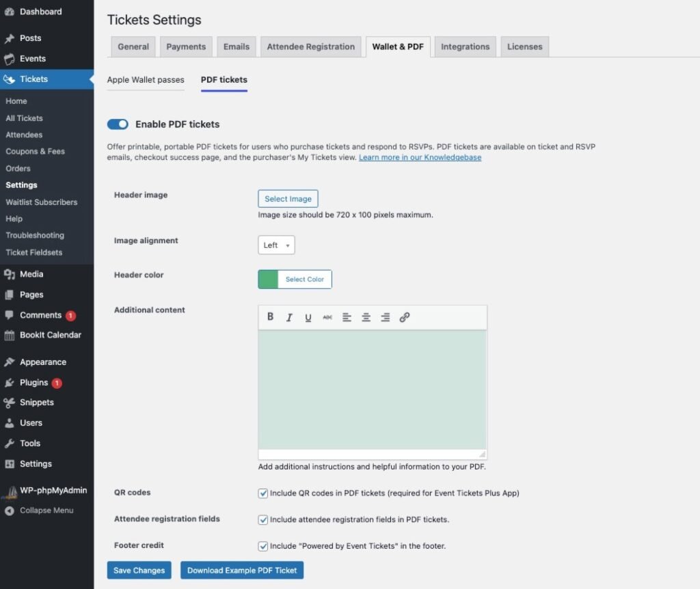Viewport: 700px width, 589px height.
Task: Align text left in the content editor
Action: point(347,317)
